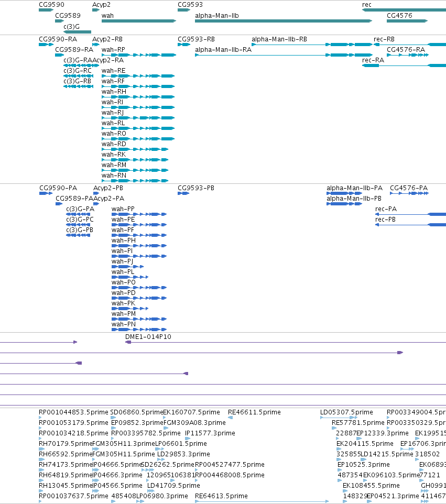Click the CG9593 gene label

click(x=190, y=5)
